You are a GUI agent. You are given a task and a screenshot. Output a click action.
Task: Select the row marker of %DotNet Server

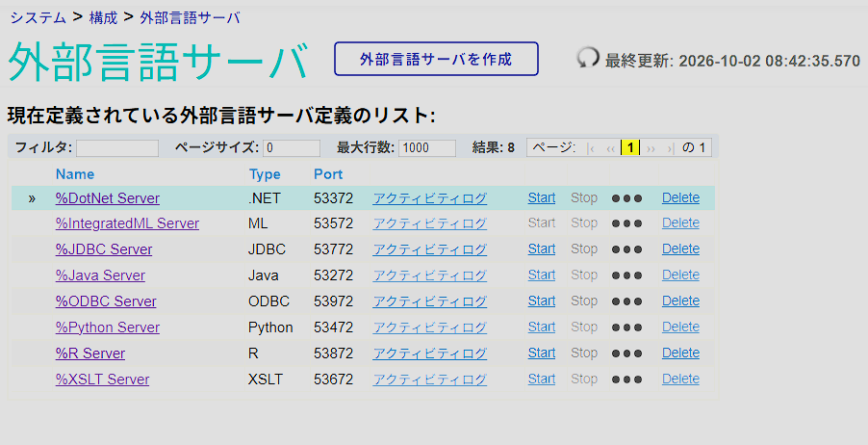click(x=32, y=198)
